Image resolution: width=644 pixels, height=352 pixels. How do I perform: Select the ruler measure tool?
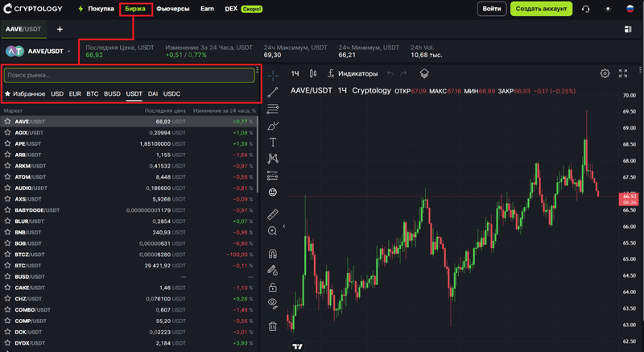(x=273, y=214)
